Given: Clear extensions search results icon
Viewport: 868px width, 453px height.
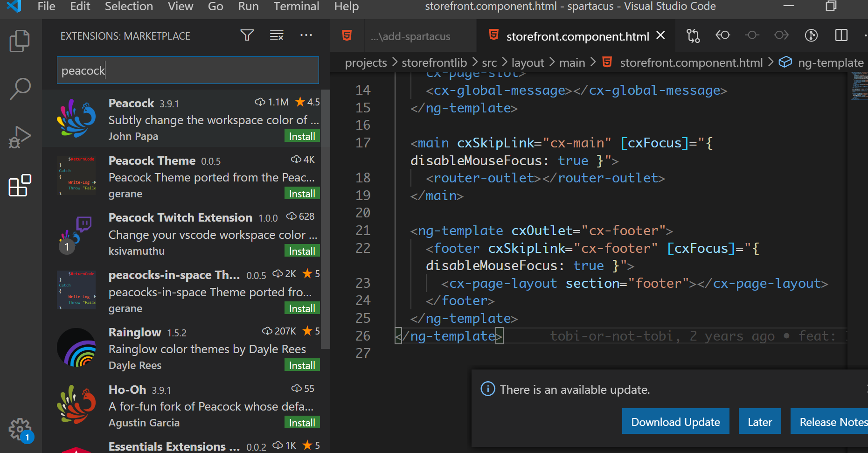Looking at the screenshot, I should click(x=277, y=35).
